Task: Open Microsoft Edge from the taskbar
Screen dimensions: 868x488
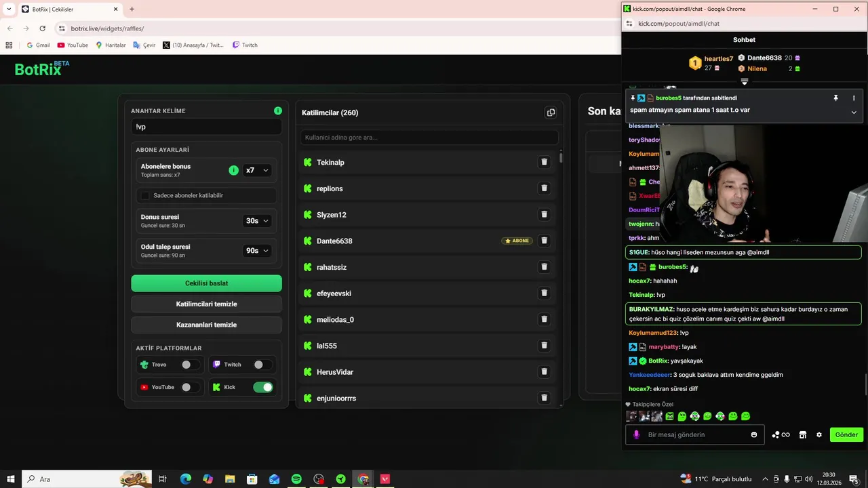Action: tap(185, 479)
